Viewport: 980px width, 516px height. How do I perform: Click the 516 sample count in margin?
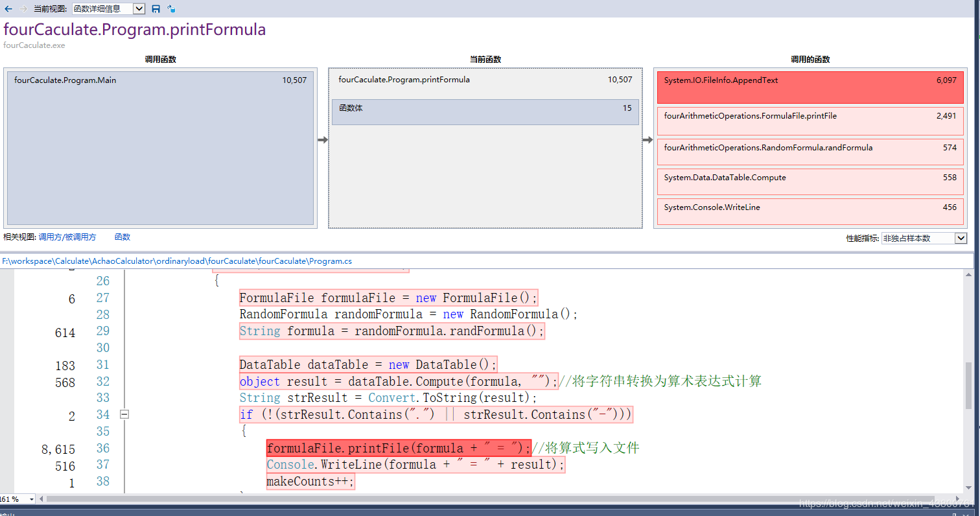tap(65, 466)
